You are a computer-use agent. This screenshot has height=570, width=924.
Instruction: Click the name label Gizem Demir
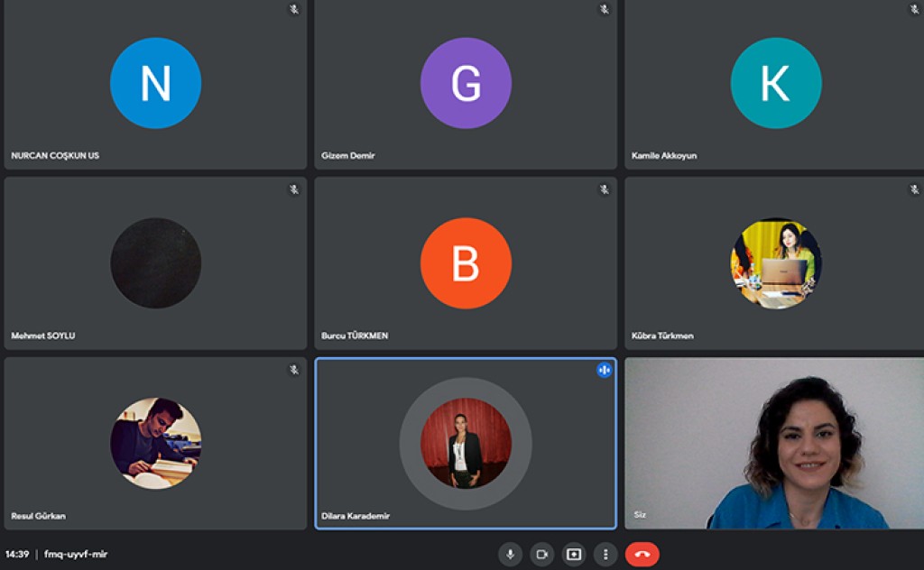[347, 155]
